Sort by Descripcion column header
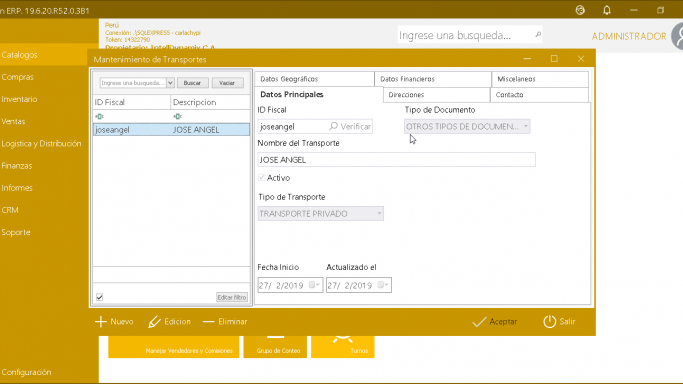Screen dimensions: 683x384 click(x=210, y=102)
